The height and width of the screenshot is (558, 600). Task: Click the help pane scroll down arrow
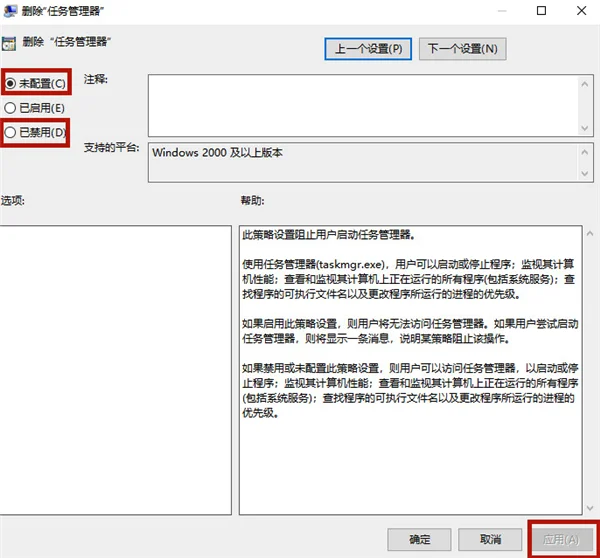[x=590, y=508]
